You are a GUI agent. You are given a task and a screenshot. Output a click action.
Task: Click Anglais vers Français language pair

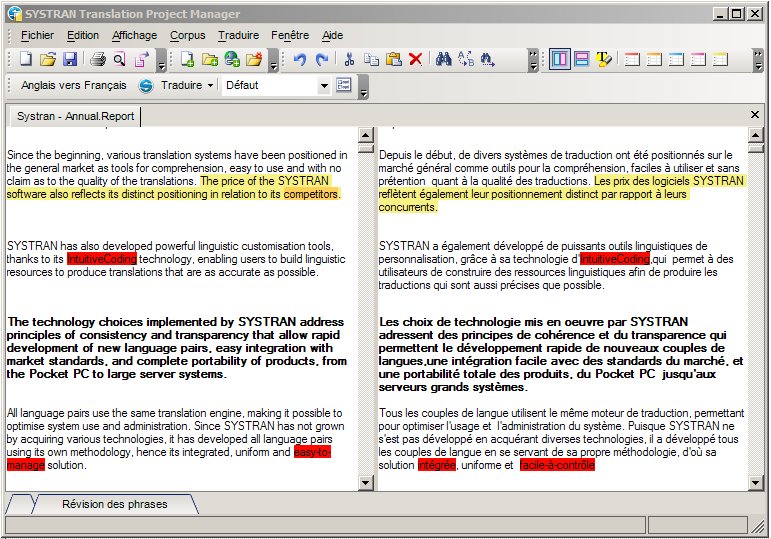coord(73,86)
